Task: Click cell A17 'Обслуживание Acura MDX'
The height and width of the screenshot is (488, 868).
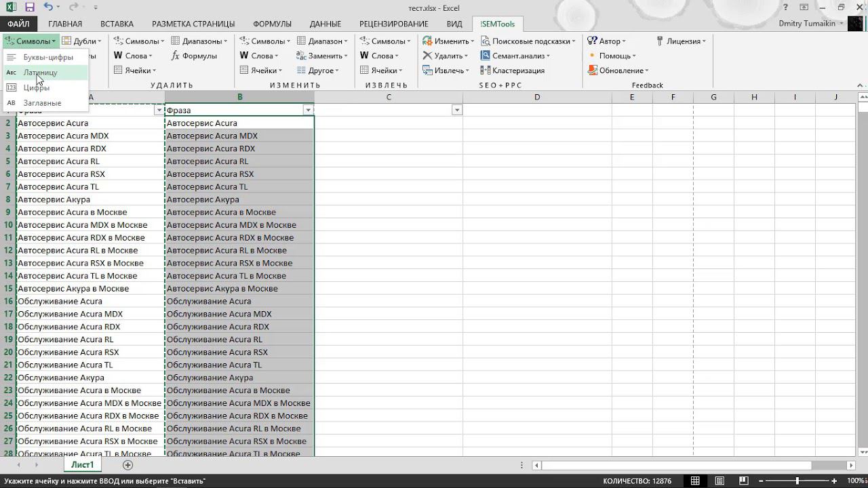Action: click(x=90, y=314)
